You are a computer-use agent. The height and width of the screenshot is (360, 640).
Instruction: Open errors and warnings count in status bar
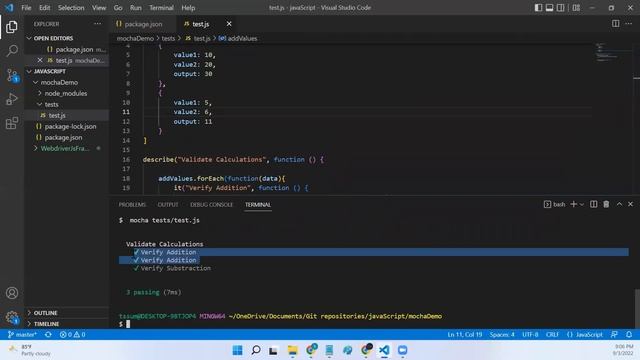point(73,335)
